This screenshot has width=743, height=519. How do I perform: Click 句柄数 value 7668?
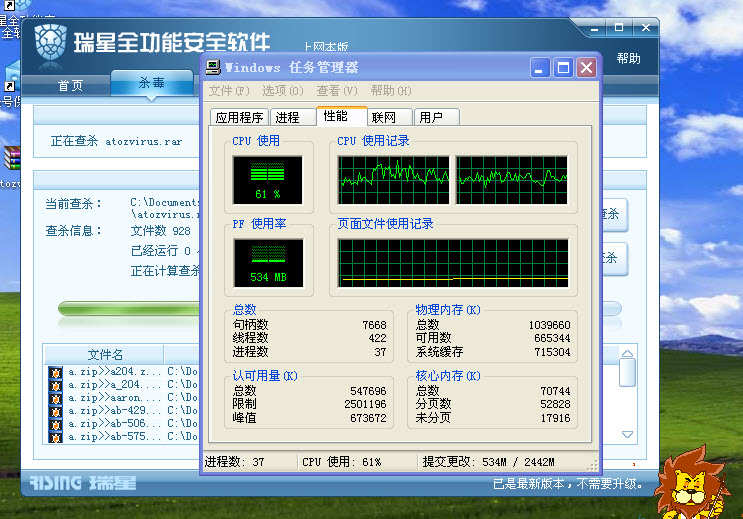coord(374,325)
